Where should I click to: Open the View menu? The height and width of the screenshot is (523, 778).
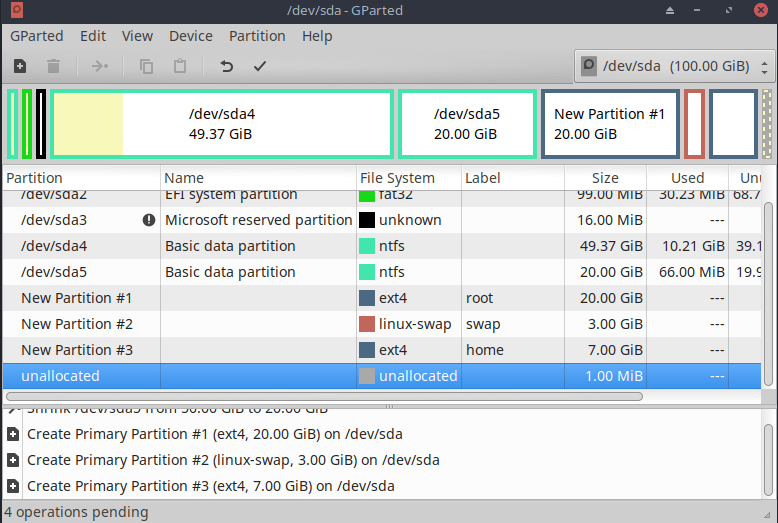[137, 36]
